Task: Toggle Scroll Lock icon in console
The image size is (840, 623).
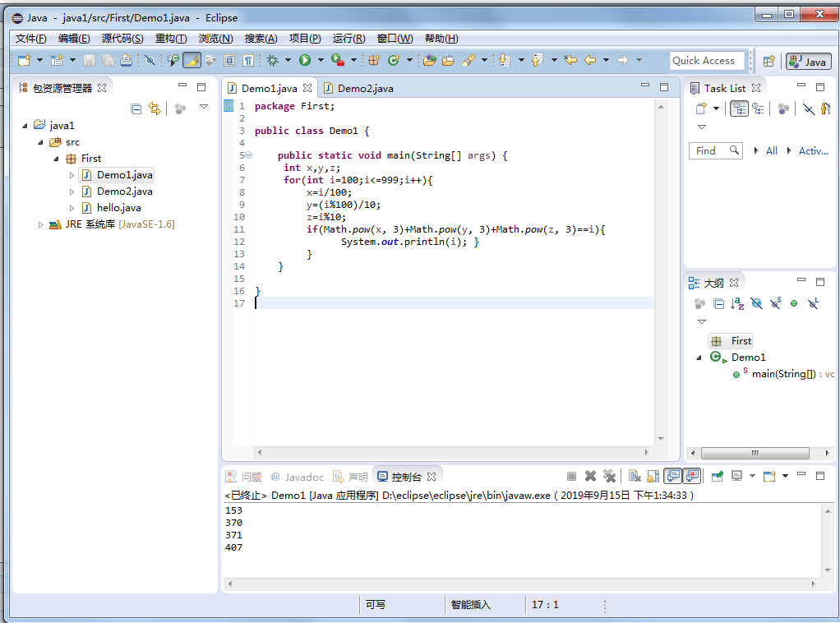Action: [x=653, y=476]
